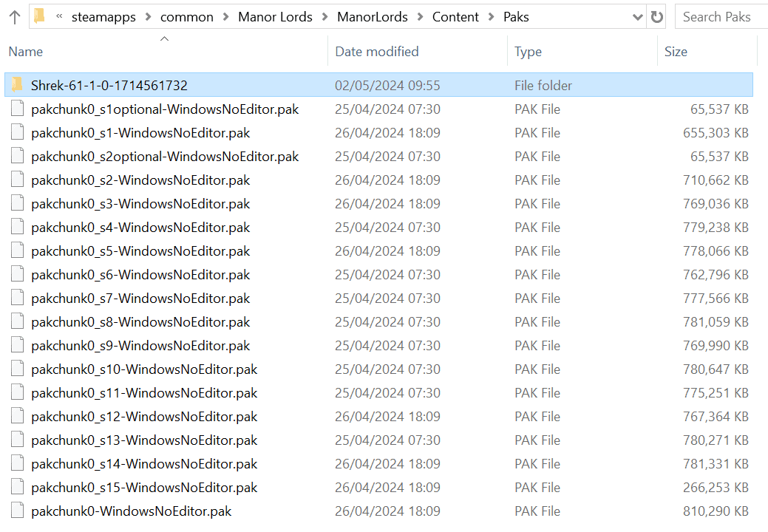Click file icon of pakchunk0_s11-WindowsNoEditor.pak

click(18, 392)
